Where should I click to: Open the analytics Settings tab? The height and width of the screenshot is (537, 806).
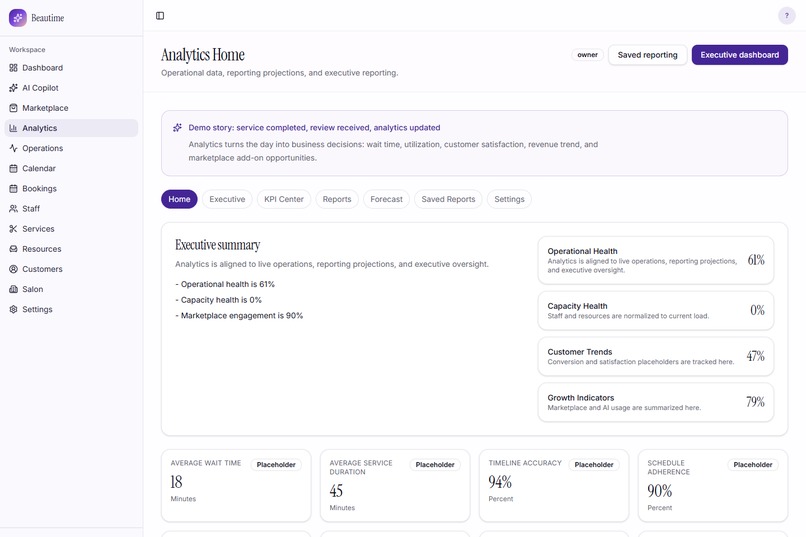(509, 199)
